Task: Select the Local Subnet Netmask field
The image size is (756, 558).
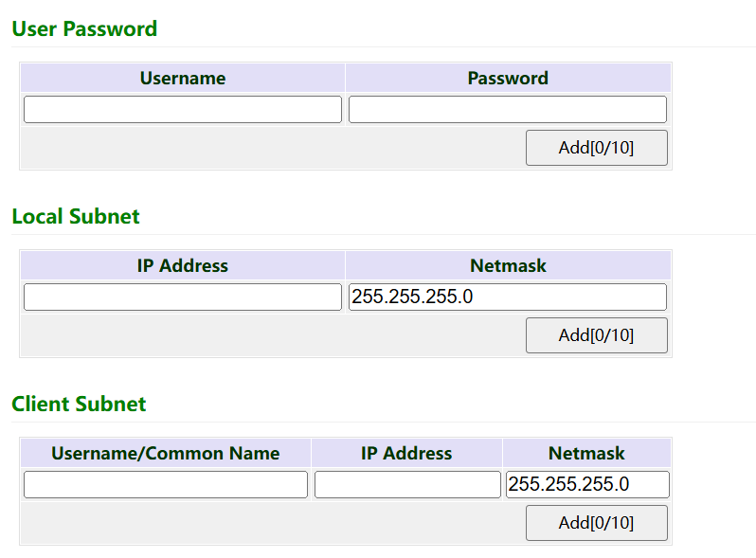Action: pyautogui.click(x=507, y=297)
